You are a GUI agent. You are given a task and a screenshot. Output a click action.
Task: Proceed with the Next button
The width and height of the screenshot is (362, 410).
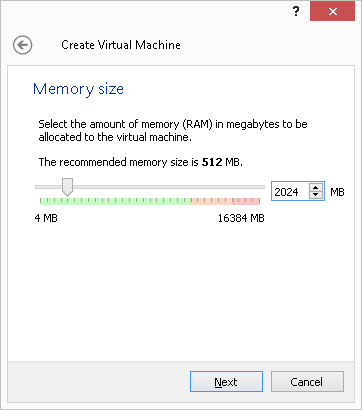(226, 382)
